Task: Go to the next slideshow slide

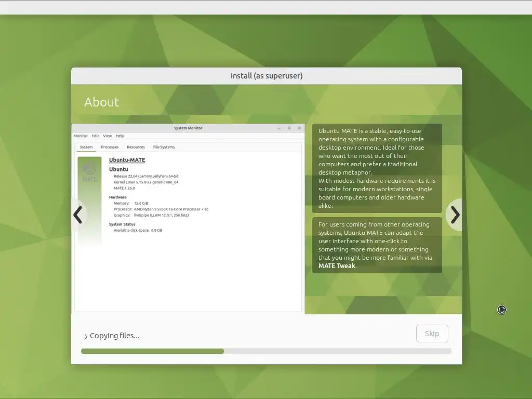Action: (x=455, y=215)
